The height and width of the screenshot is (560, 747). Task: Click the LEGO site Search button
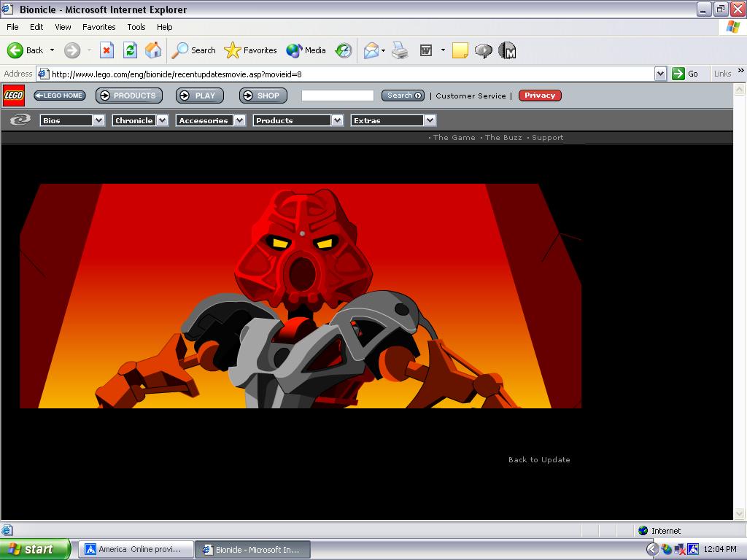403,96
